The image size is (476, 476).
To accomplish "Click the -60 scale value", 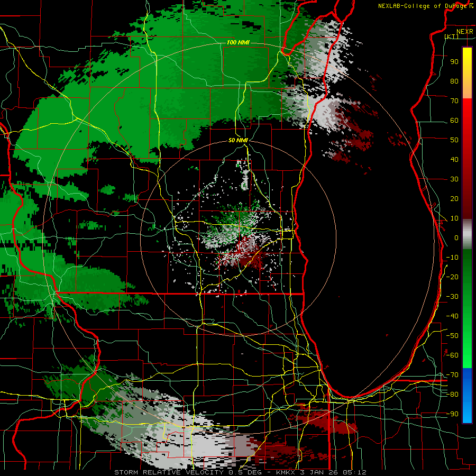I will tap(452, 355).
